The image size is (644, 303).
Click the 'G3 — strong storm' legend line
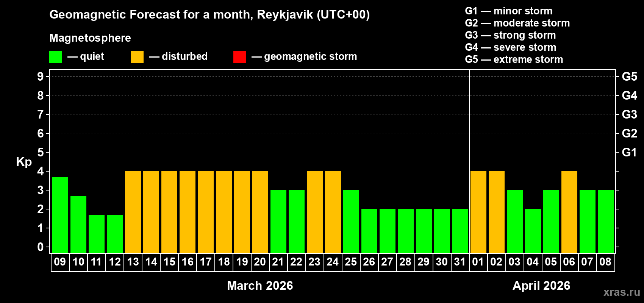coord(510,35)
